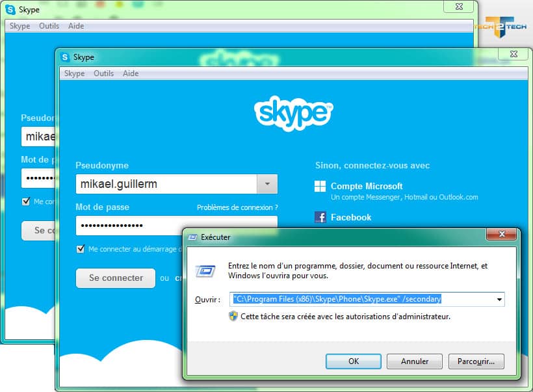Image resolution: width=533 pixels, height=392 pixels.
Task: Expand the Pseudonyme dropdown arrow
Action: 267,185
